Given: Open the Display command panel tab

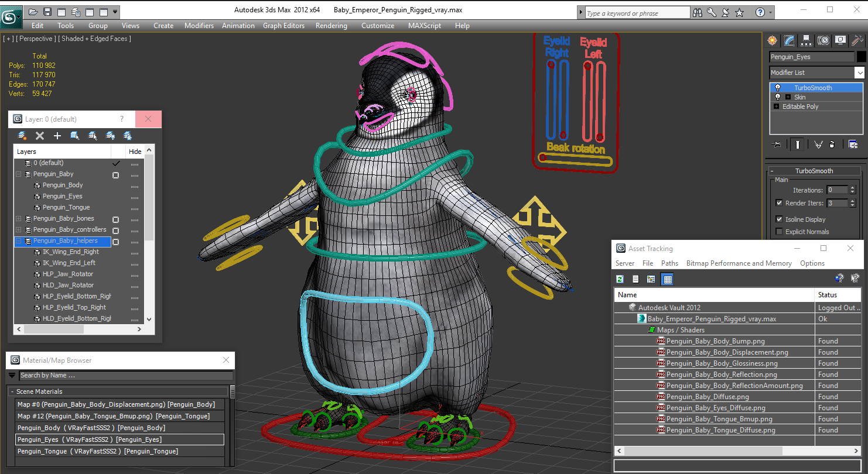Looking at the screenshot, I should (841, 40).
